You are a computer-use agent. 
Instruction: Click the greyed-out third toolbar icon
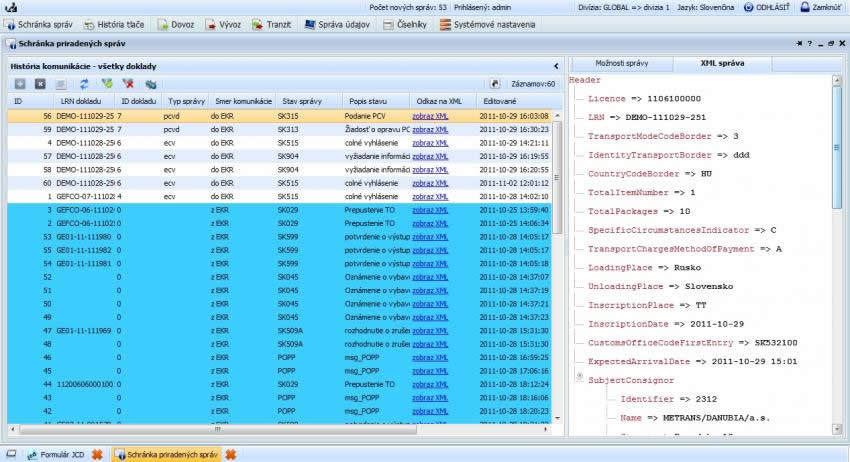point(61,84)
